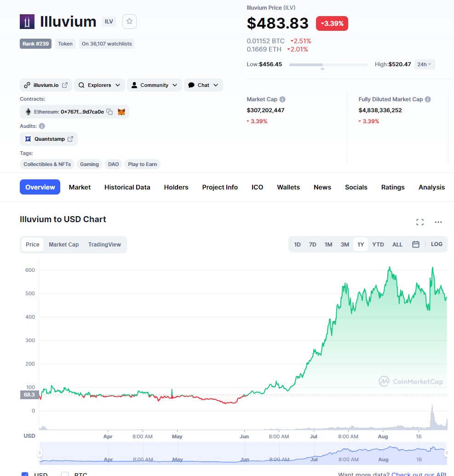Image resolution: width=454 pixels, height=476 pixels.
Task: Open the Ratings tab
Action: click(x=393, y=187)
